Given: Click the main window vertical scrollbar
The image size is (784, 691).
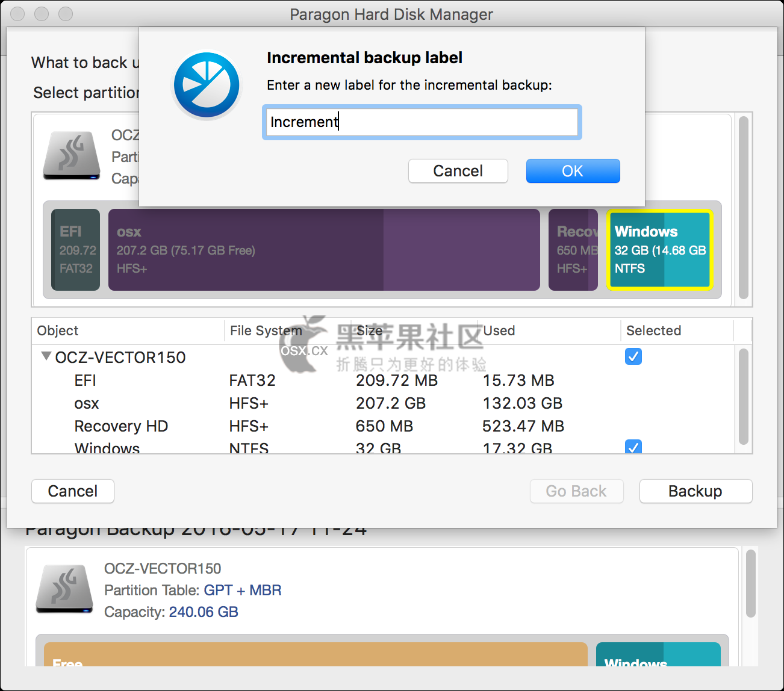Looking at the screenshot, I should [750, 584].
